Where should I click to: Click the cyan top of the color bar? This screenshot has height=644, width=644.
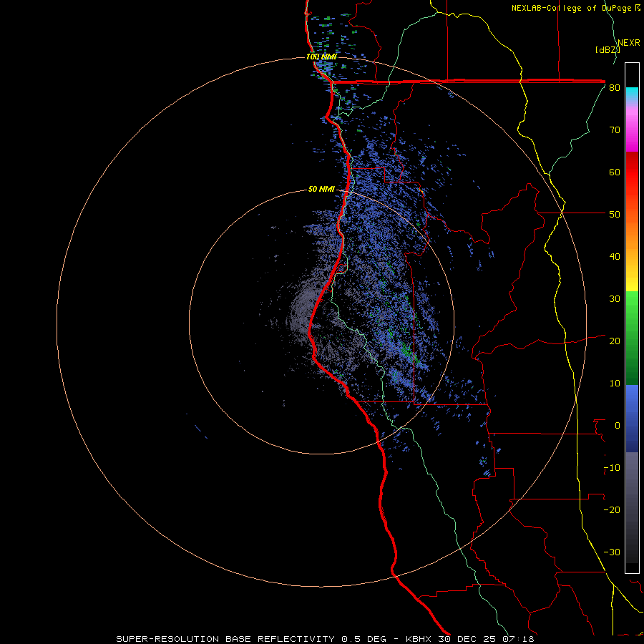click(632, 92)
